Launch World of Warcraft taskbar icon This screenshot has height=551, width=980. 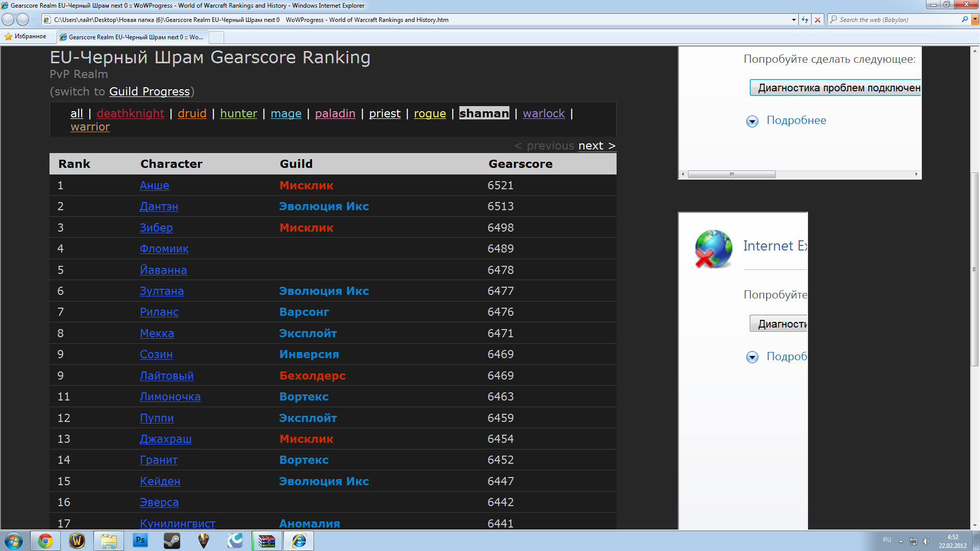click(x=77, y=541)
